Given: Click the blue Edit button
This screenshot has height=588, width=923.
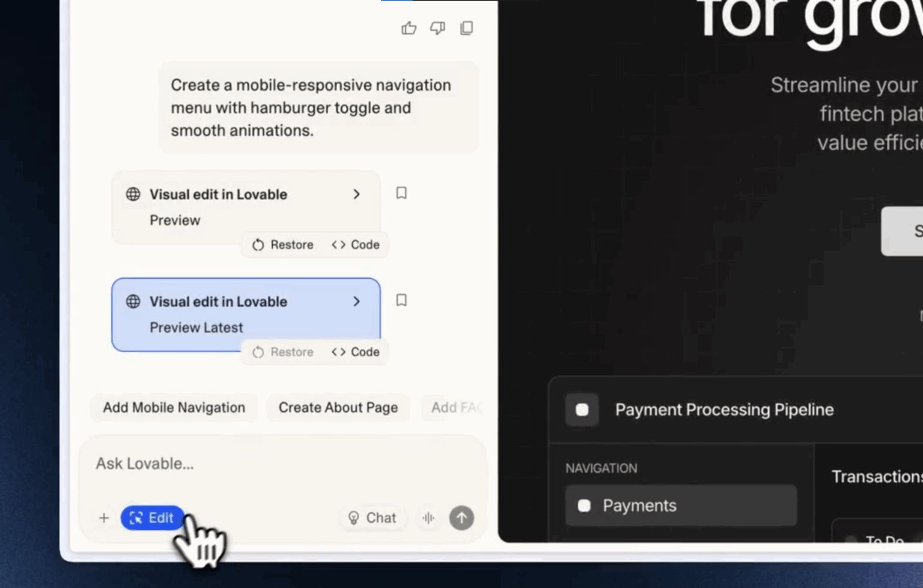Looking at the screenshot, I should point(151,517).
